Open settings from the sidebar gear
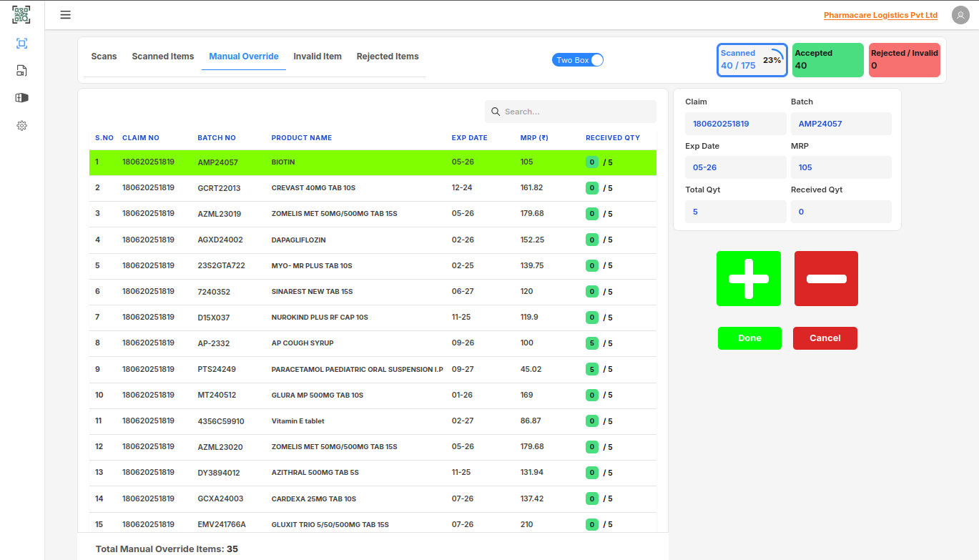This screenshot has width=979, height=560. [x=21, y=126]
